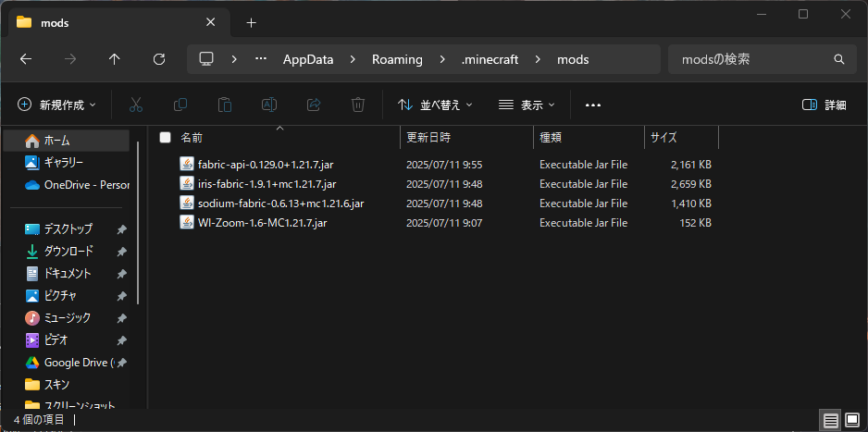Click .minecraft in the address path
Viewport: 868px width, 432px height.
pos(490,59)
